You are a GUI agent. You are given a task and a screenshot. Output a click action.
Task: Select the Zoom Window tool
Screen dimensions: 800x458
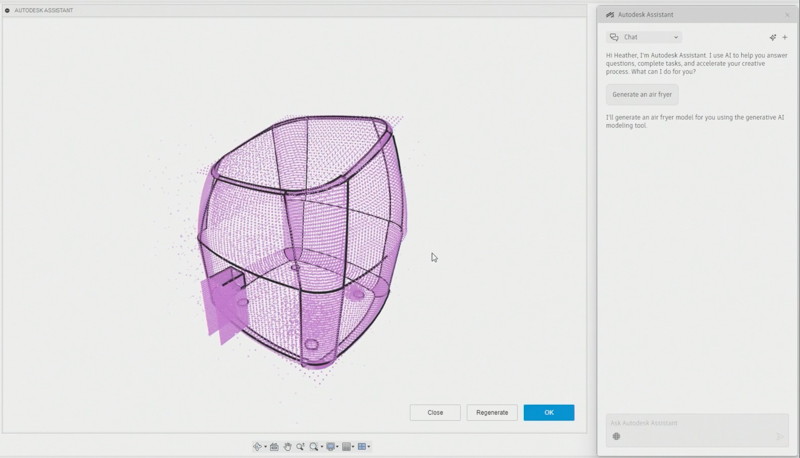click(300, 447)
